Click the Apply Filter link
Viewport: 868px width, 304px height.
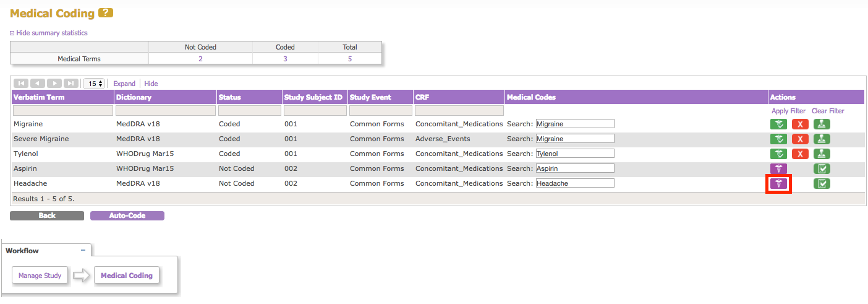[788, 111]
